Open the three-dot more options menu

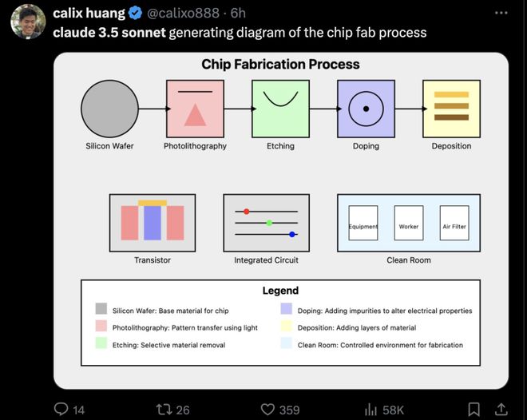coord(501,13)
